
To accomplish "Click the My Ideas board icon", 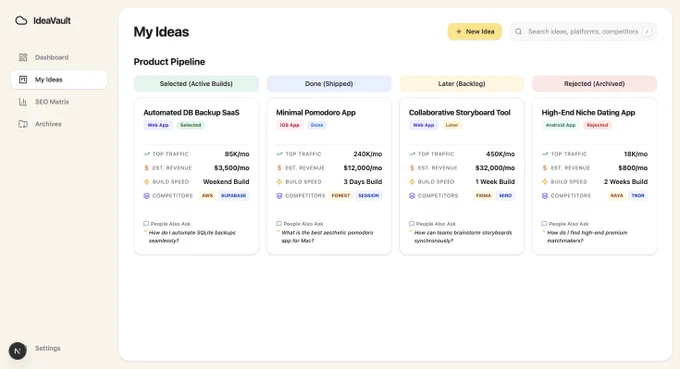I will coord(23,79).
